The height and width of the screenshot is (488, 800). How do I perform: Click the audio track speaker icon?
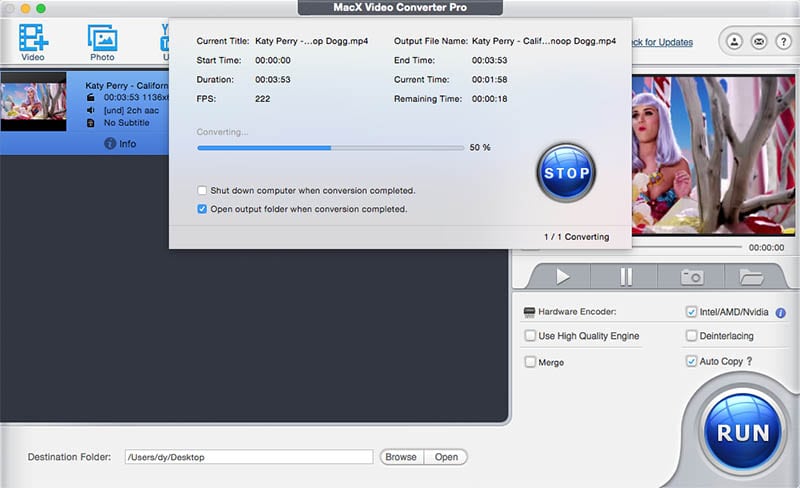click(x=90, y=110)
